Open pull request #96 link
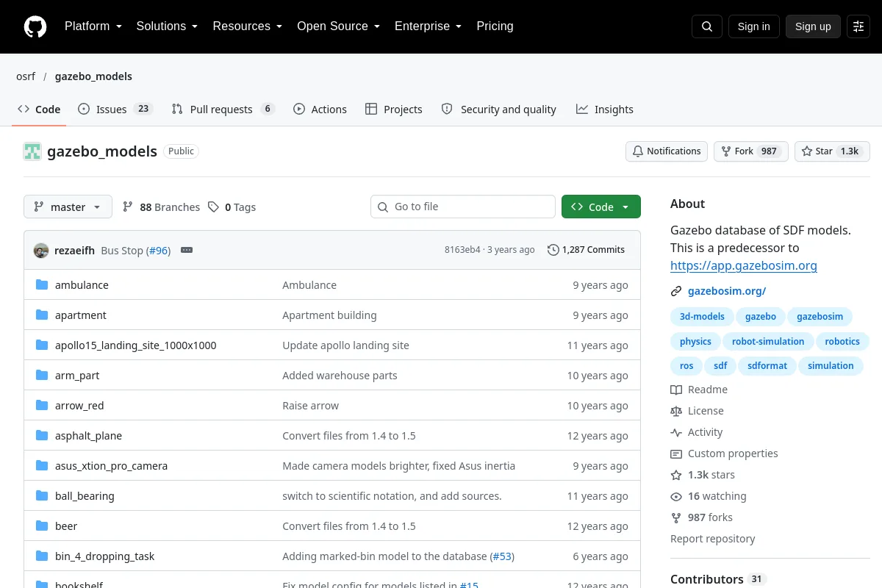Screen dimensions: 882x588 pos(158,251)
